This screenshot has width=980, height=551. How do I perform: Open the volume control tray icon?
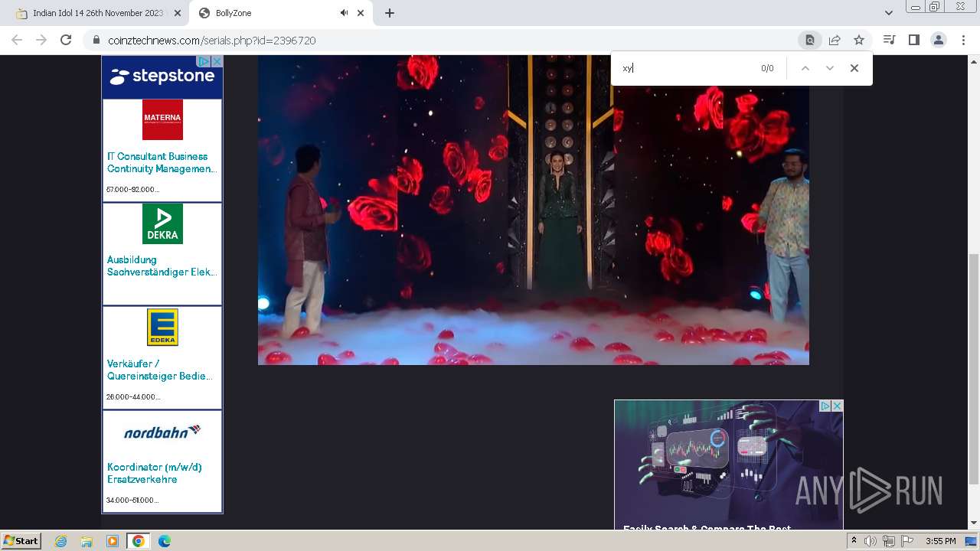point(871,541)
